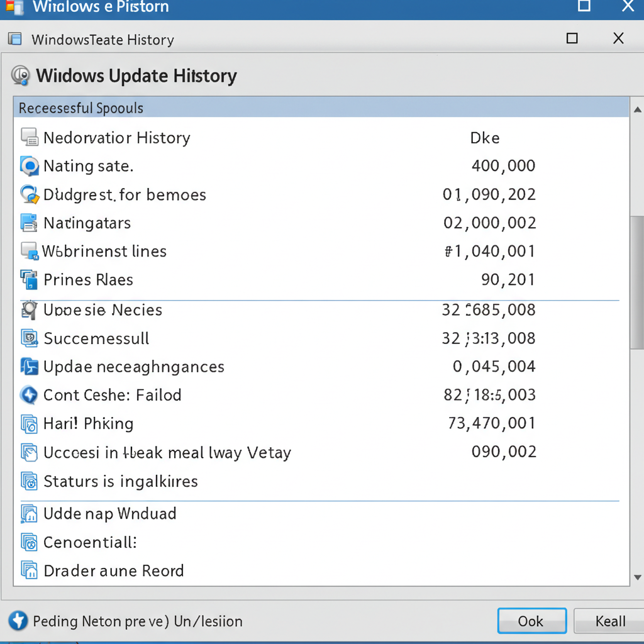
Task: Click the Staturs is ingalkiires icon
Action: (29, 481)
